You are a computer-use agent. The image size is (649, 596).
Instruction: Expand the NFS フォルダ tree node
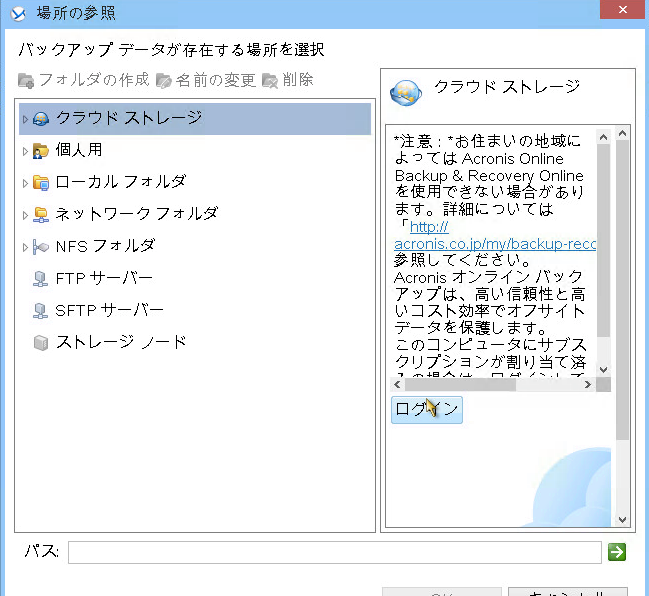coord(25,247)
